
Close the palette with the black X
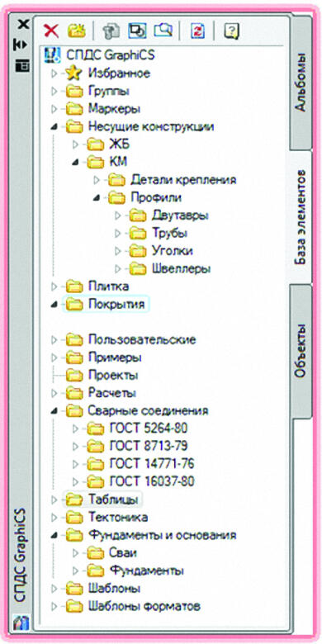pyautogui.click(x=24, y=25)
